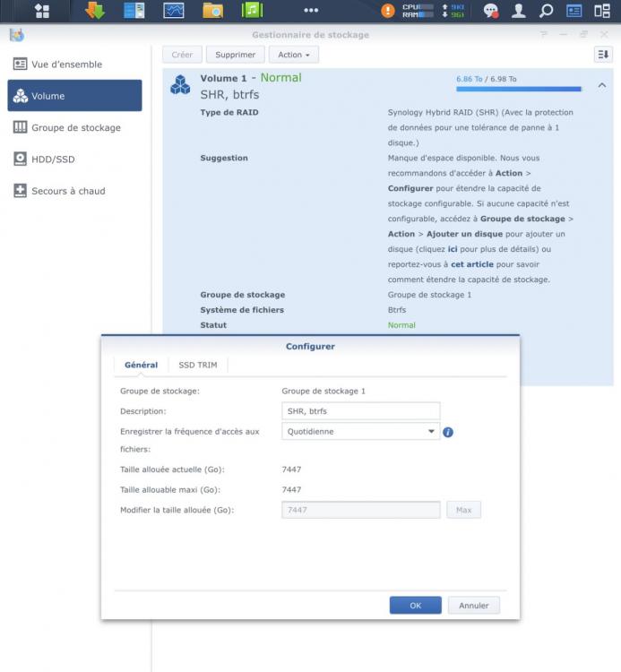Open the 'cet article' link
621x672 pixels.
tap(472, 264)
